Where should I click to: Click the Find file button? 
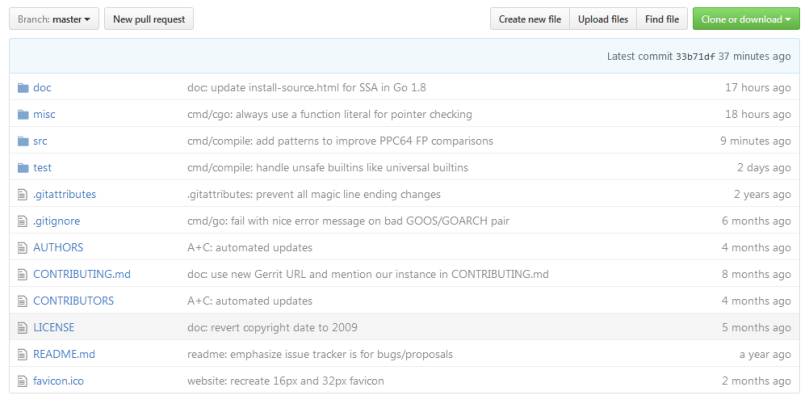pyautogui.click(x=662, y=19)
